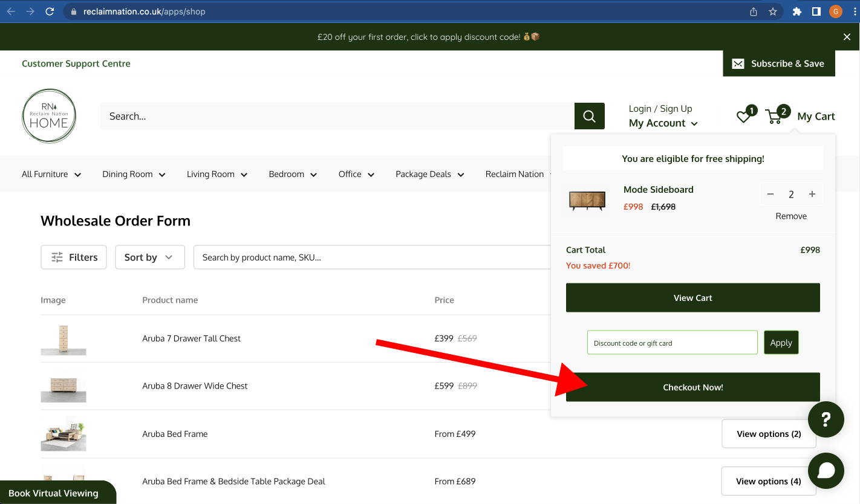Click My Cart label

[816, 117]
